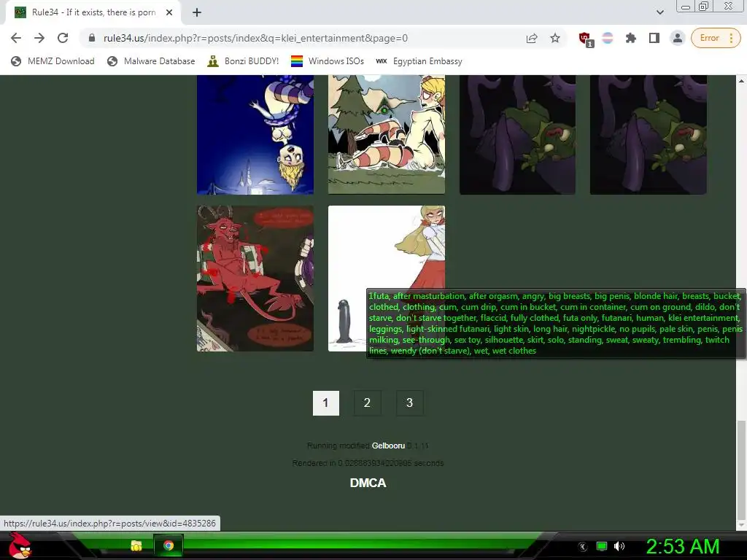Open File Explorer from the taskbar

tap(136, 545)
